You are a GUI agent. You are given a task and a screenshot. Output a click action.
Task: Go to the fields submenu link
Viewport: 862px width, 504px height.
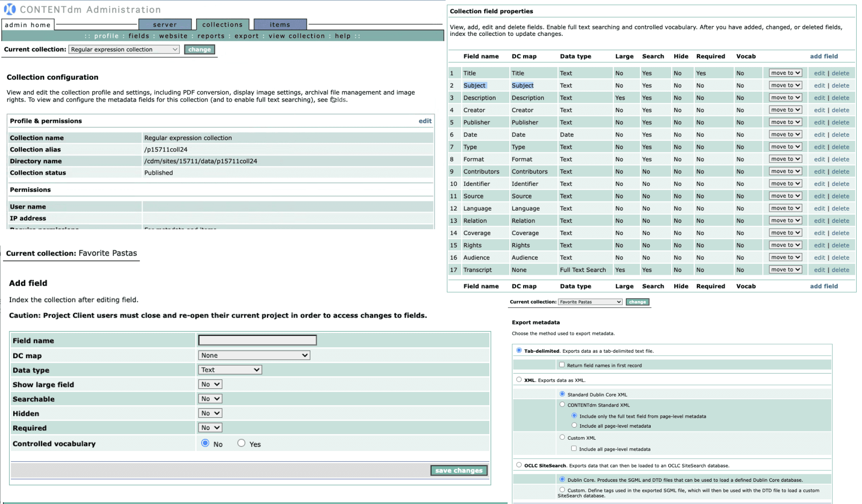click(x=139, y=36)
